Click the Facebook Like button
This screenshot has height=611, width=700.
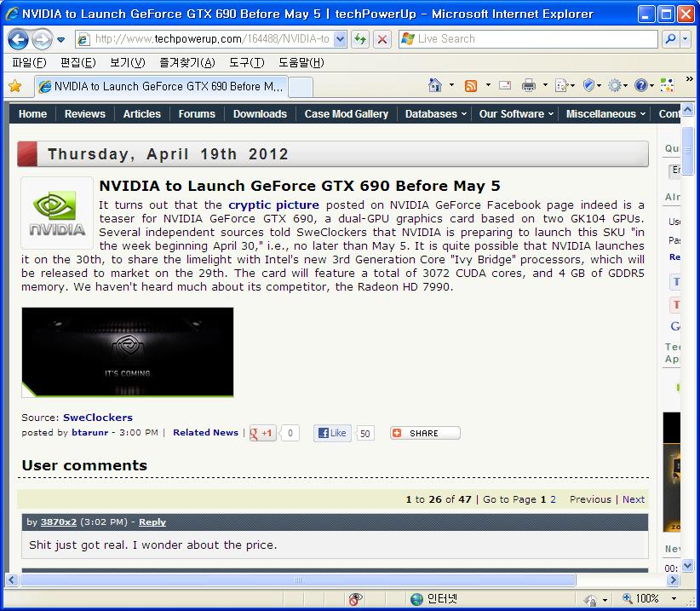coord(332,433)
